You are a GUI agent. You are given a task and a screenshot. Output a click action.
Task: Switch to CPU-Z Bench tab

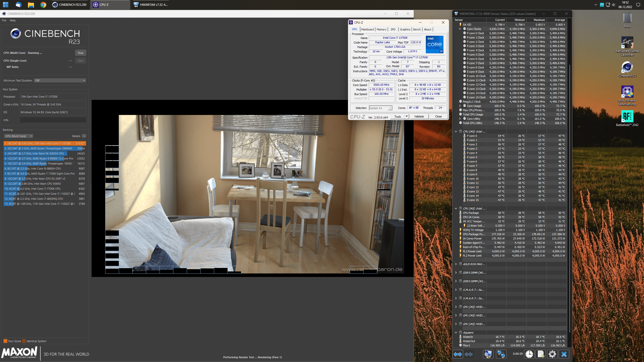click(x=417, y=29)
